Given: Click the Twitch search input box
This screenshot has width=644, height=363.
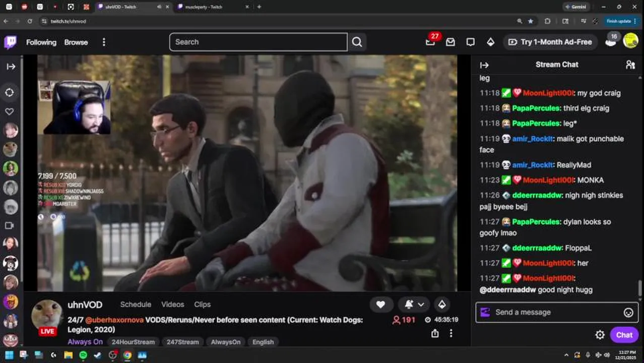Looking at the screenshot, I should (259, 42).
